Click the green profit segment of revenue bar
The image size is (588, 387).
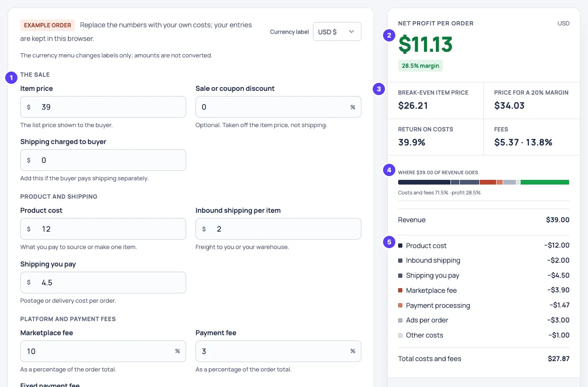pyautogui.click(x=545, y=182)
